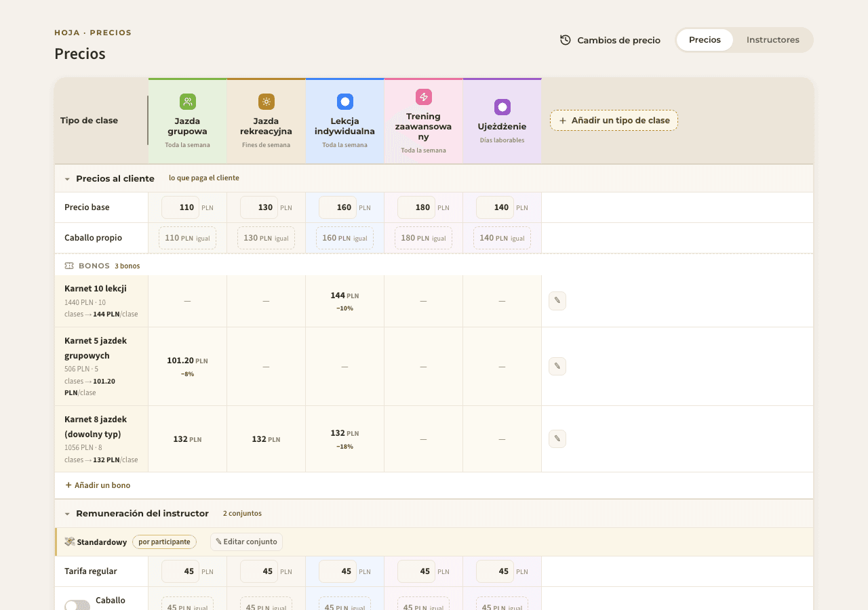Click Precio base field showing 180
The height and width of the screenshot is (610, 868).
pyautogui.click(x=416, y=207)
